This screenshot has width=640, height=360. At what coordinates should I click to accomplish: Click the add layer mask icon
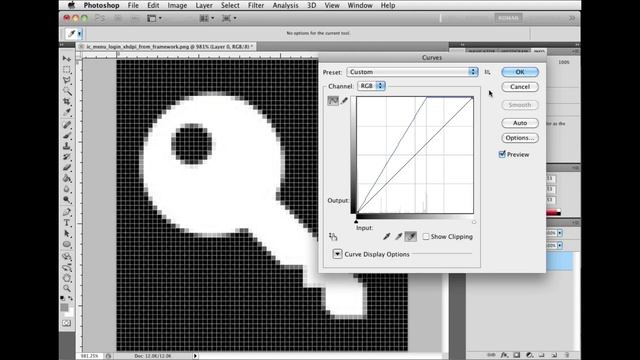517,355
